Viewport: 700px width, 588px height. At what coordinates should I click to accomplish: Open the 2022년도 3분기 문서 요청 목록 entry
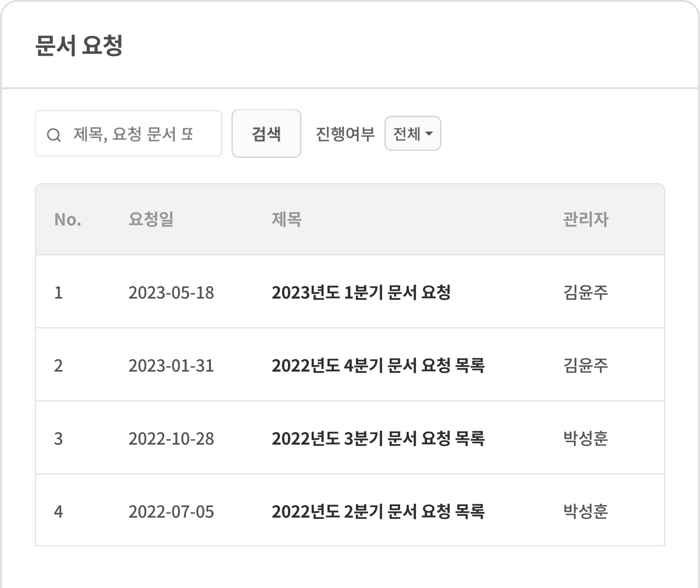[x=380, y=438]
